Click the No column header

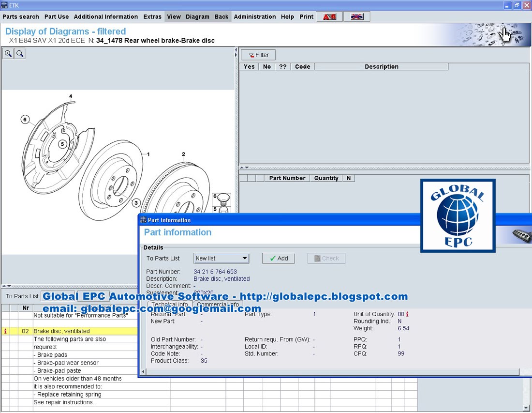coord(267,66)
